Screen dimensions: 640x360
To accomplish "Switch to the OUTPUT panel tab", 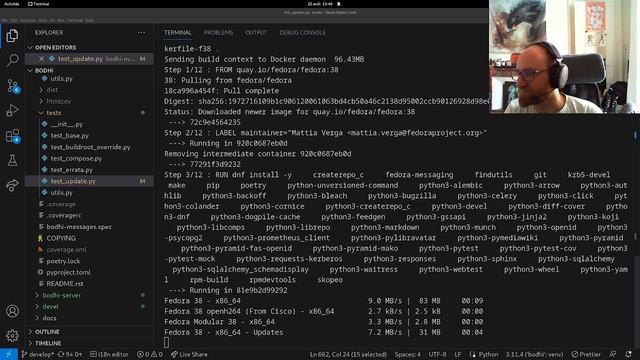I will point(256,33).
